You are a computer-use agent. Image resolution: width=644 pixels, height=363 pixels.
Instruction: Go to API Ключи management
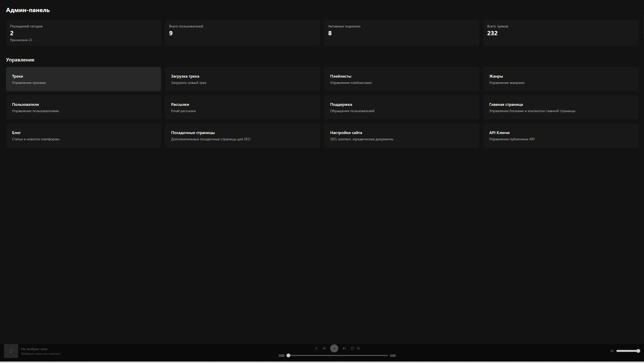point(560,136)
